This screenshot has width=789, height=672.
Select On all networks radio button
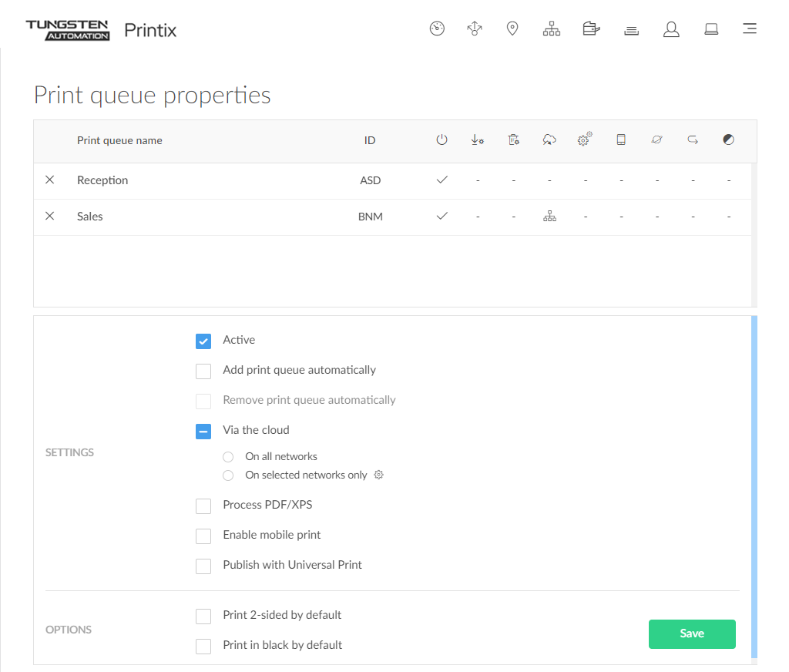click(x=228, y=457)
